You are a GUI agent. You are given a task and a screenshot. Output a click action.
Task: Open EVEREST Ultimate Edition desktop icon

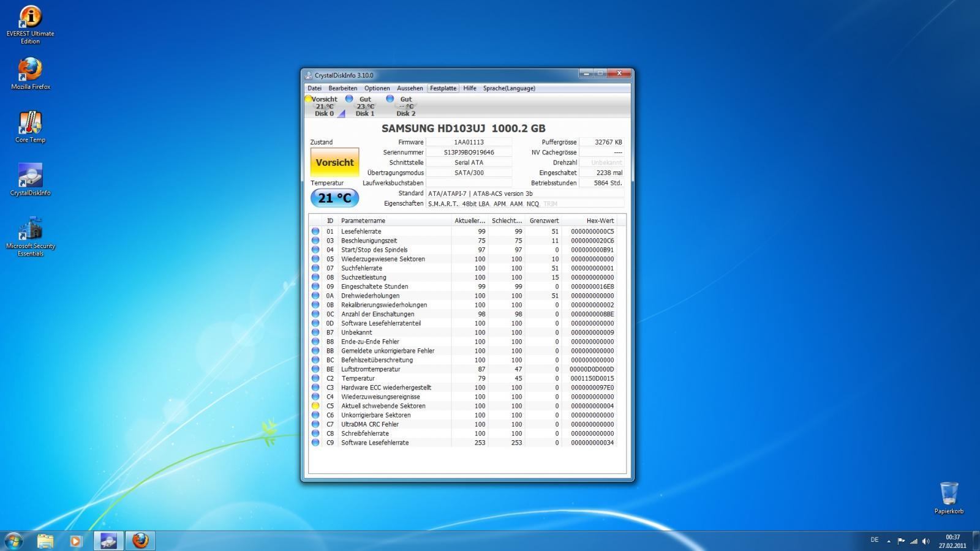[x=30, y=24]
